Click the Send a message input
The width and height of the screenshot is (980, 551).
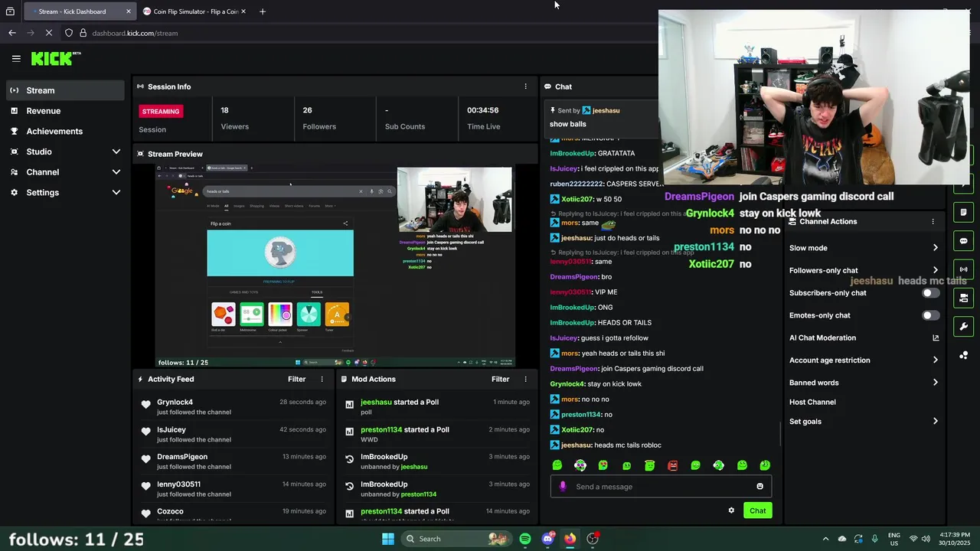(662, 487)
